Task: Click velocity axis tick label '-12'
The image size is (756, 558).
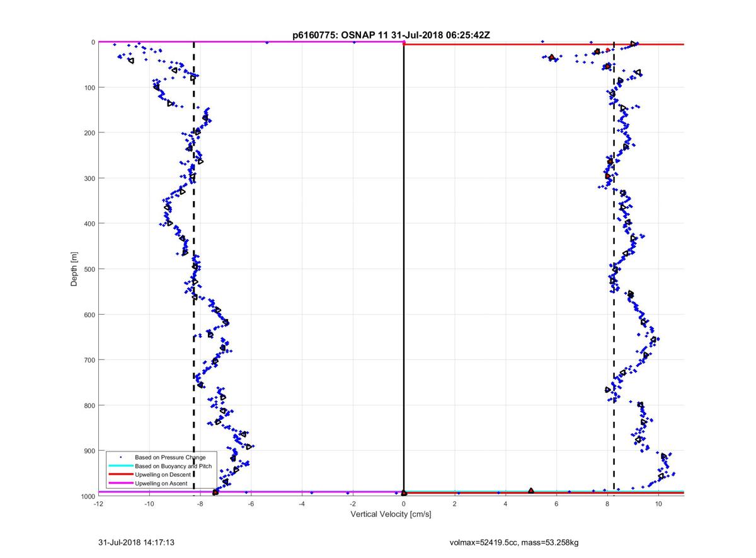Action: click(98, 504)
